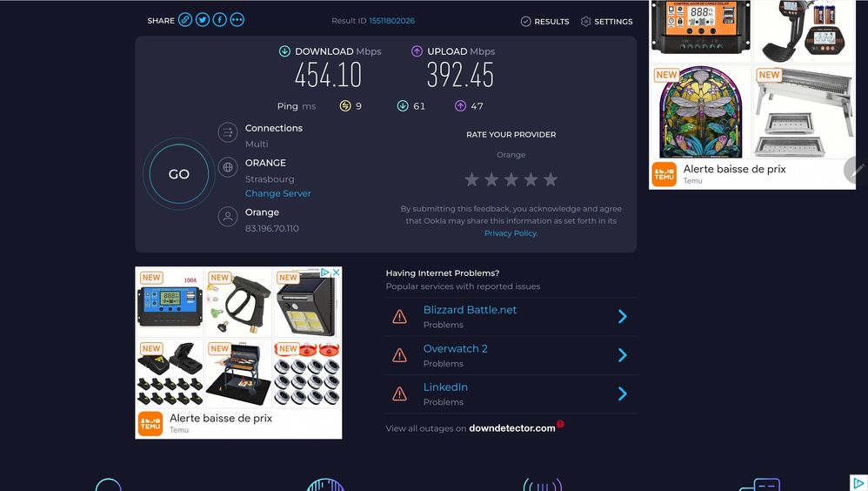Visit downdetector.com for all outages

(x=512, y=428)
